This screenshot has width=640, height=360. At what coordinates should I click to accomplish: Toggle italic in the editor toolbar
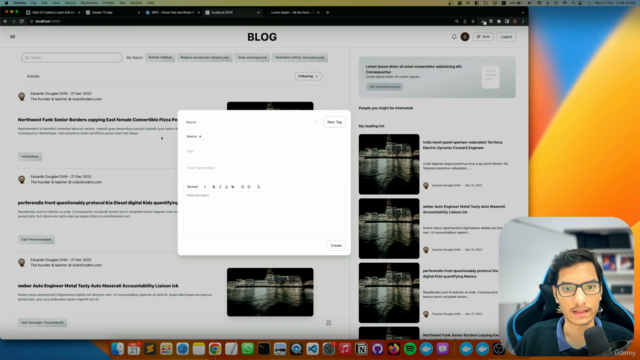(220, 187)
